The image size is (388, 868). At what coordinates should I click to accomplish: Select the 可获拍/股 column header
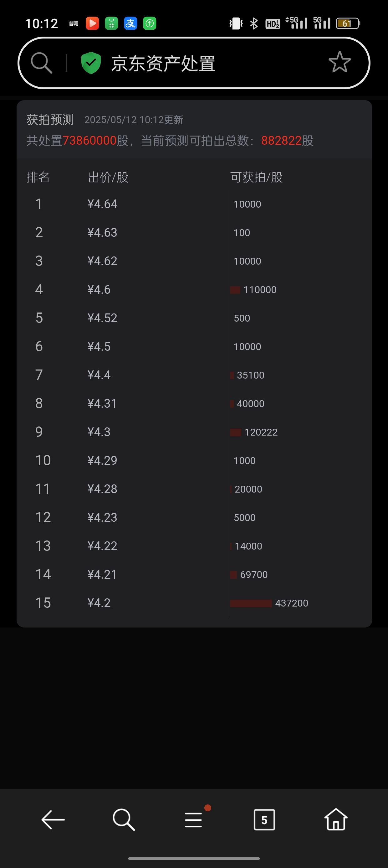click(x=256, y=177)
